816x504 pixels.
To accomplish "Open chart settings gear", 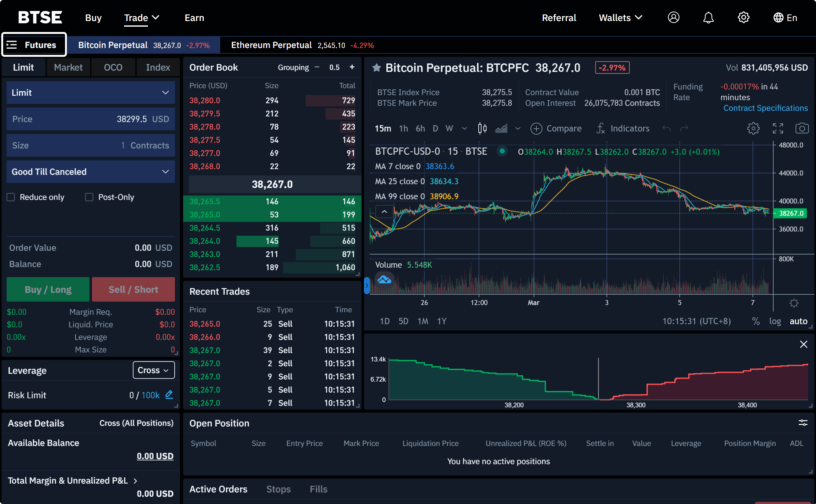I will [753, 128].
